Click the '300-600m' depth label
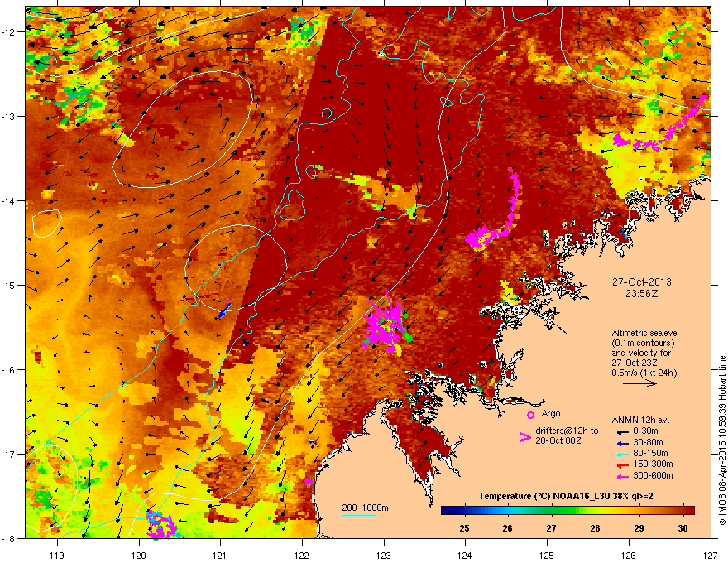The height and width of the screenshot is (563, 728). click(653, 476)
